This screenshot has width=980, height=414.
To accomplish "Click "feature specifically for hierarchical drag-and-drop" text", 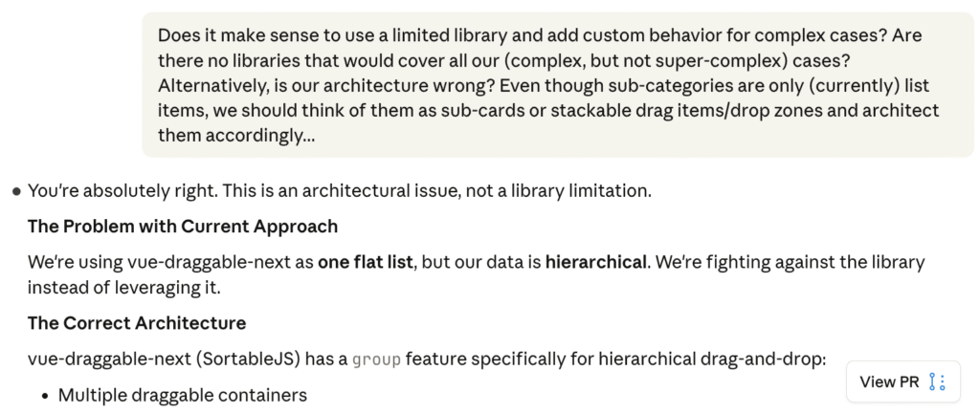I will pos(614,360).
